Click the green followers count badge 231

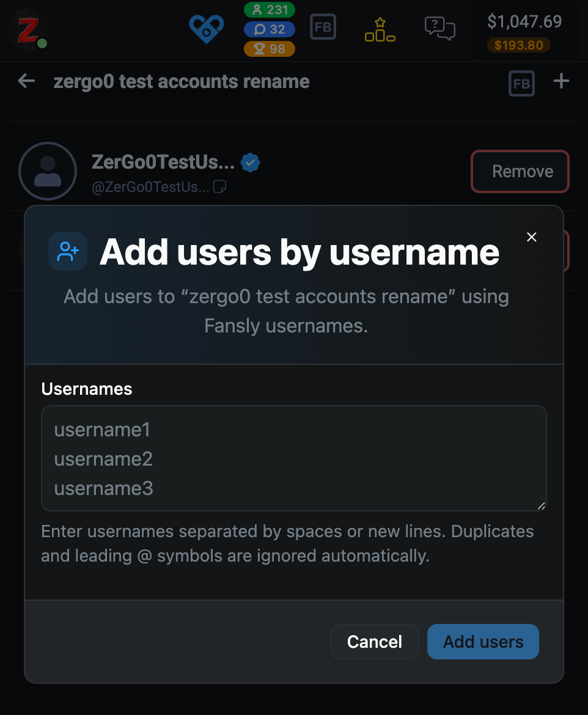(x=270, y=10)
